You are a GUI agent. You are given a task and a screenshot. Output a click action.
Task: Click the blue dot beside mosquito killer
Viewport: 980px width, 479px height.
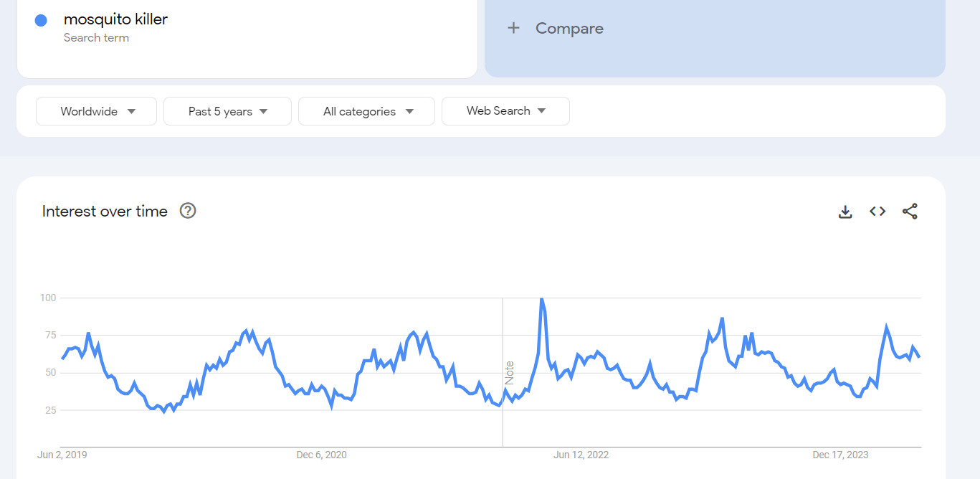click(x=41, y=20)
